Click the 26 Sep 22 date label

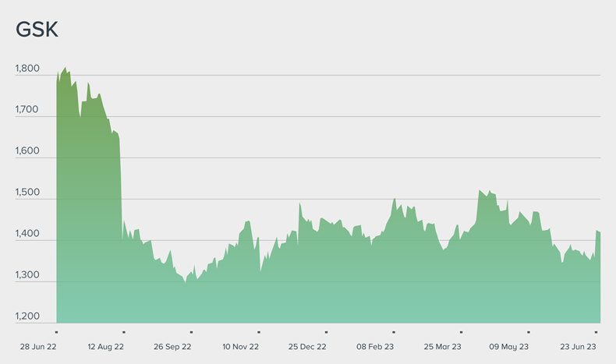(173, 347)
